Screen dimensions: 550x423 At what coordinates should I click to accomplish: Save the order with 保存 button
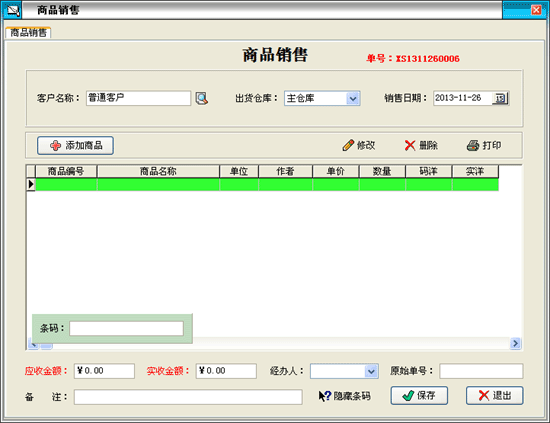coord(419,396)
